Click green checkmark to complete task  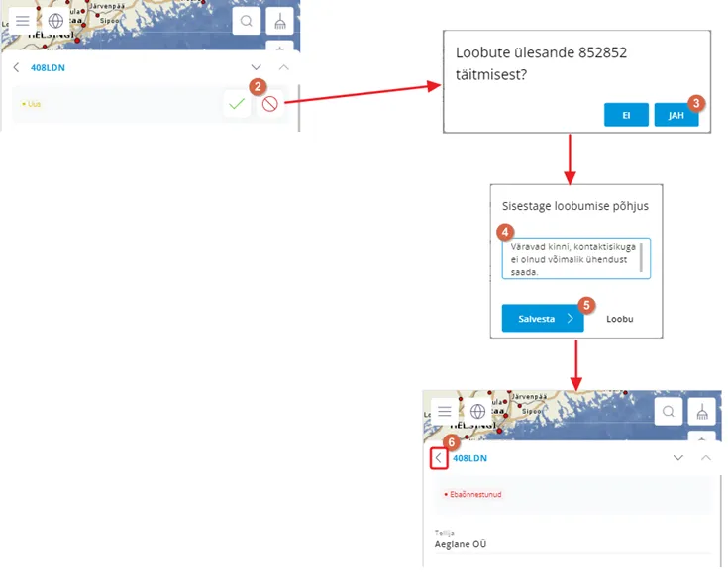pos(236,103)
